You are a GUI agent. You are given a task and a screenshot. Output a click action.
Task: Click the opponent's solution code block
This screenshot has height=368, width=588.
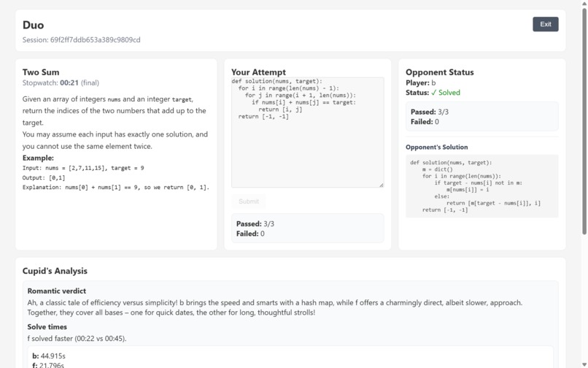point(482,186)
